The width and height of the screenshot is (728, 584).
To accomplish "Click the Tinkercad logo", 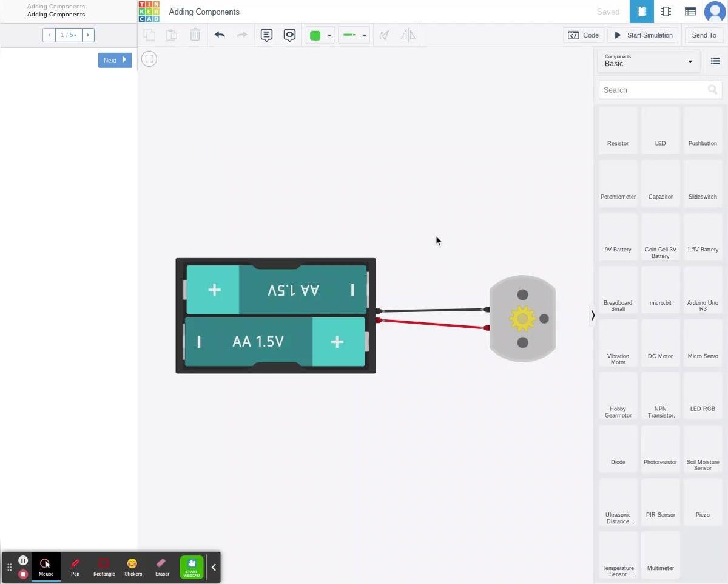I will [149, 12].
